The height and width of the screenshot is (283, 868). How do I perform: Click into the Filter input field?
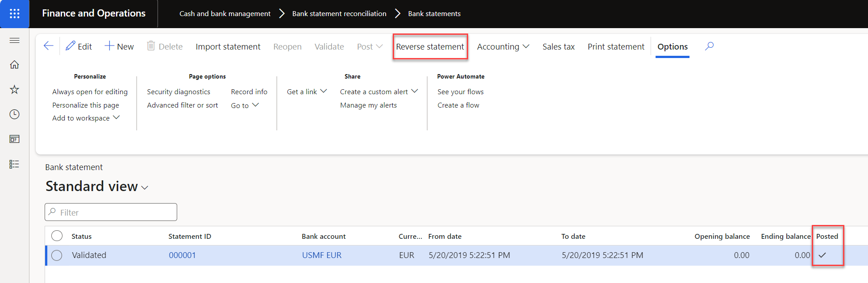111,212
